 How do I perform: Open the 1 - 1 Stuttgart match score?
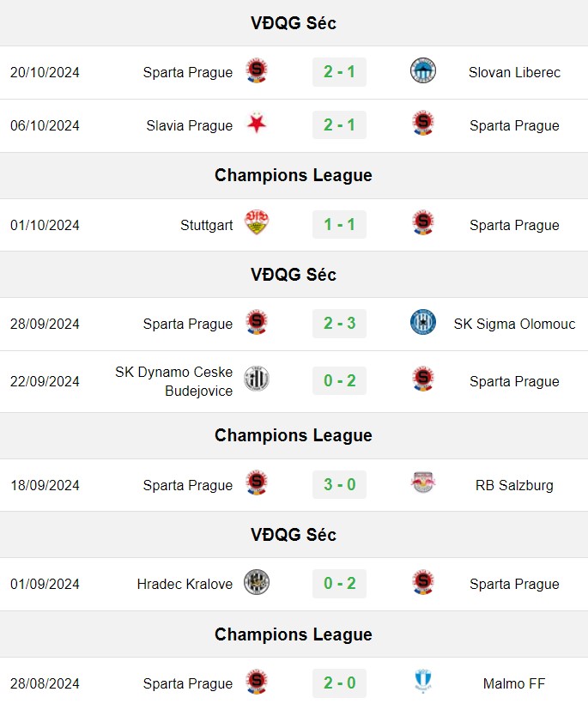(339, 225)
